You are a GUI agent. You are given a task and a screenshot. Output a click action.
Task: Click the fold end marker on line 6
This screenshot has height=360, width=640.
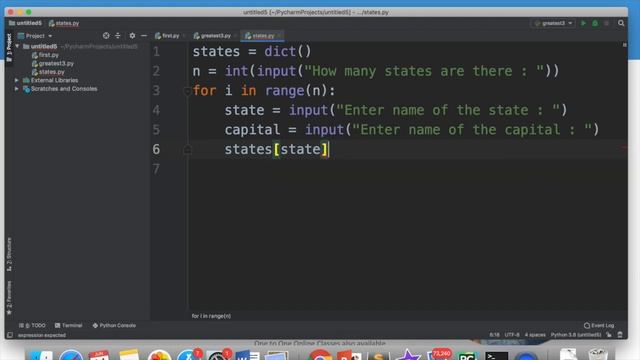coord(187,150)
